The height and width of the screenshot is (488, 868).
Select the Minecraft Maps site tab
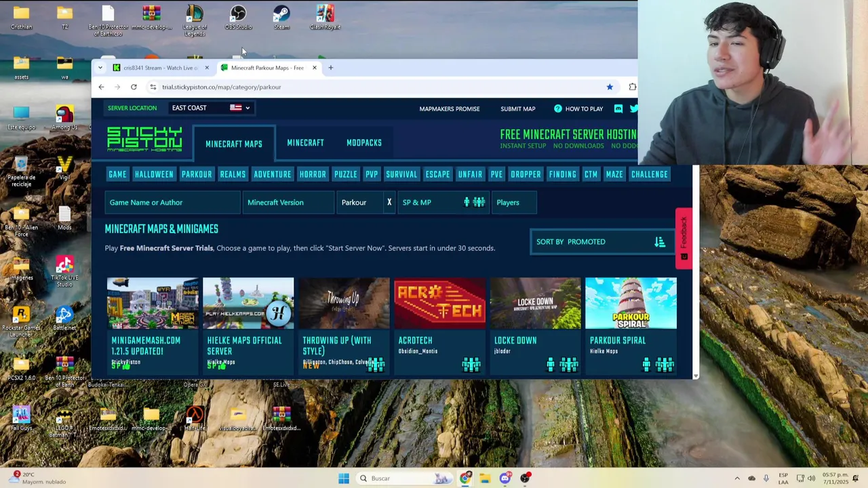click(x=233, y=144)
